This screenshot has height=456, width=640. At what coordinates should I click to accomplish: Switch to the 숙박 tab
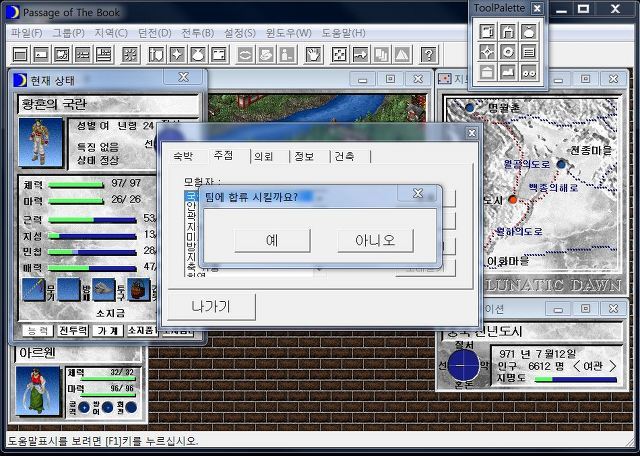[x=183, y=156]
